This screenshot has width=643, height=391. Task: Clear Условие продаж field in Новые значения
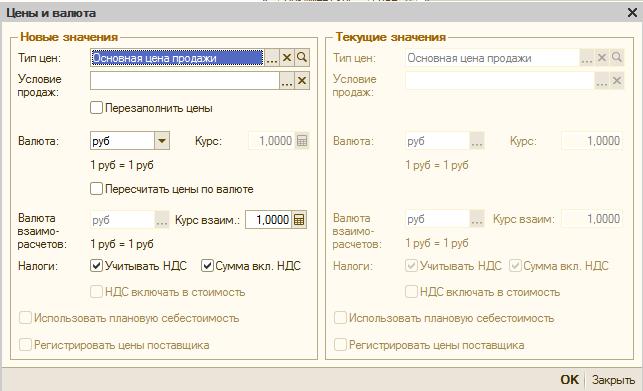click(302, 81)
